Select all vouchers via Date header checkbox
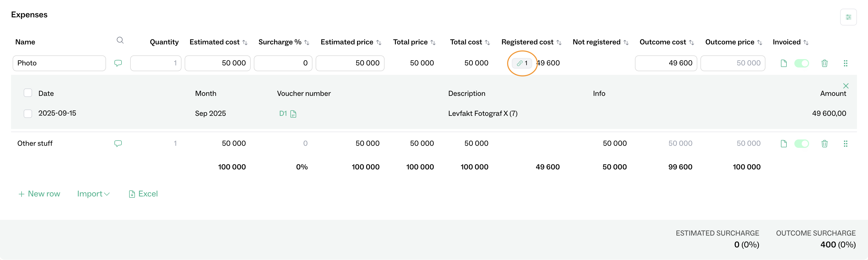This screenshot has height=260, width=868. pyautogui.click(x=28, y=93)
